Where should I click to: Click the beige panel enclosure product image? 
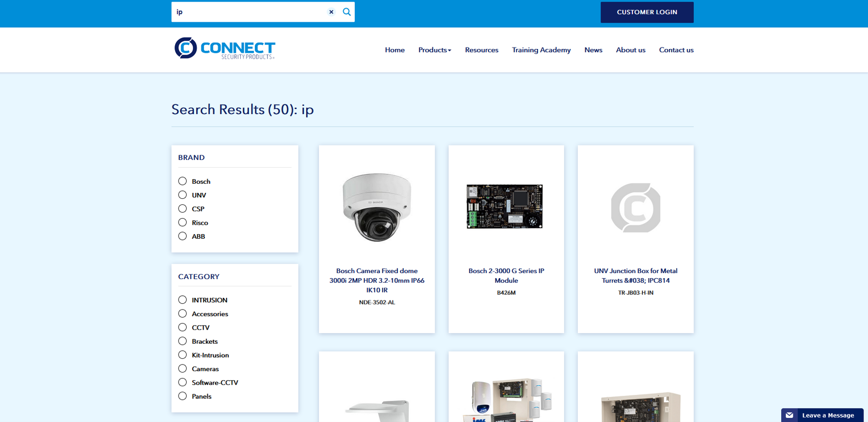[640, 407]
